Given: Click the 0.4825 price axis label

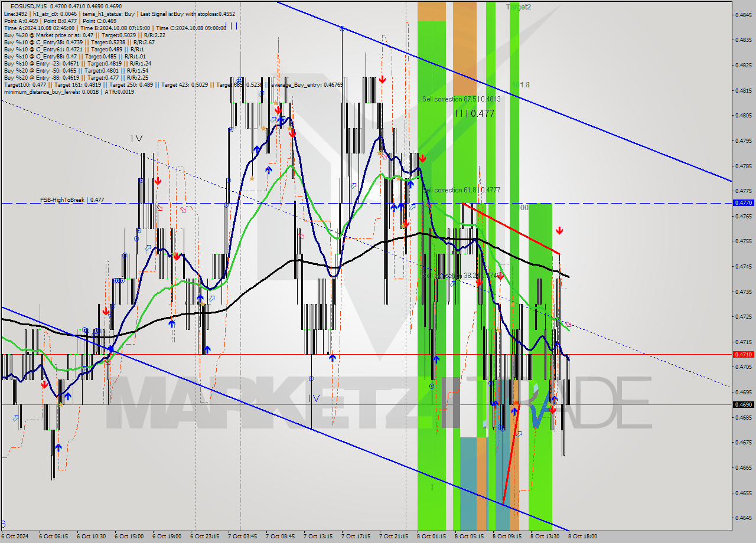Looking at the screenshot, I should point(743,65).
